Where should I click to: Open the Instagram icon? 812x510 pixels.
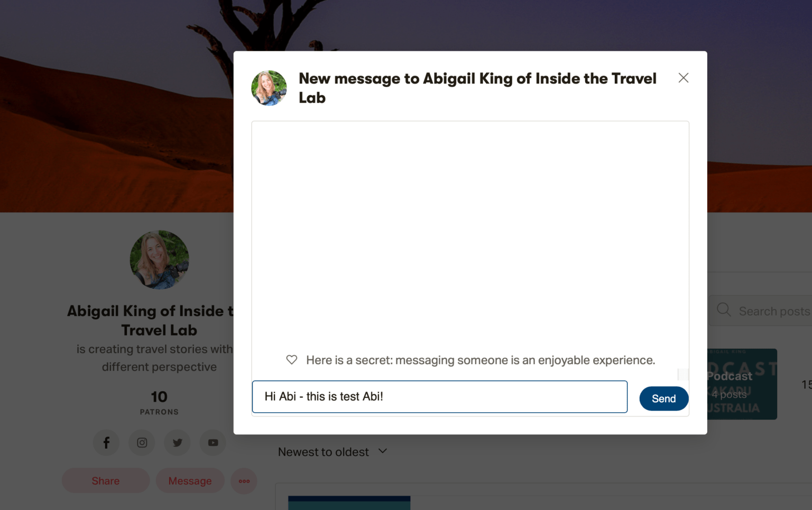pos(142,442)
